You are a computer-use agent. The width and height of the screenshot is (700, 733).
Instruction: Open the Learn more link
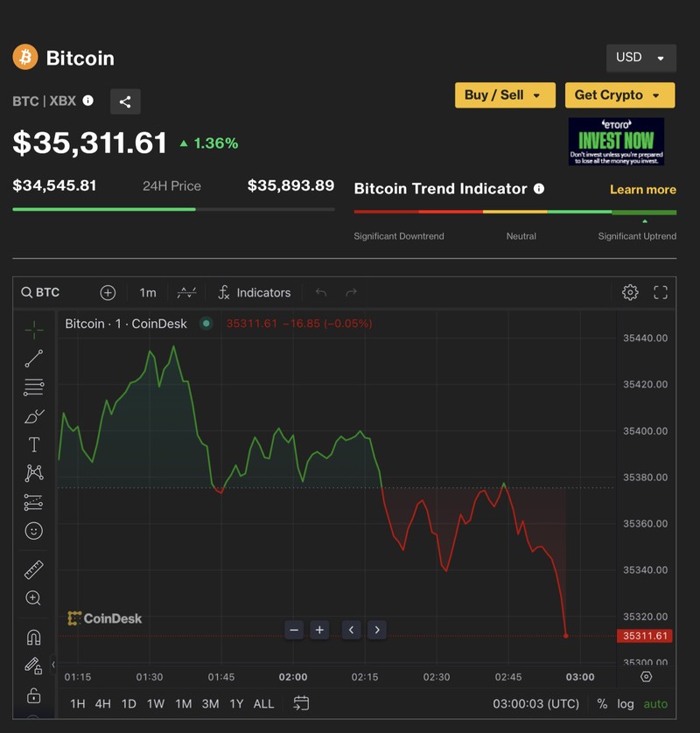pyautogui.click(x=642, y=189)
